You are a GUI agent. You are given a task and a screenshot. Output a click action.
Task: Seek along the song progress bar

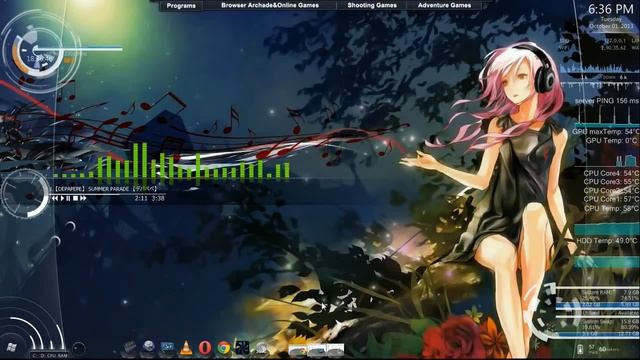coord(108,194)
